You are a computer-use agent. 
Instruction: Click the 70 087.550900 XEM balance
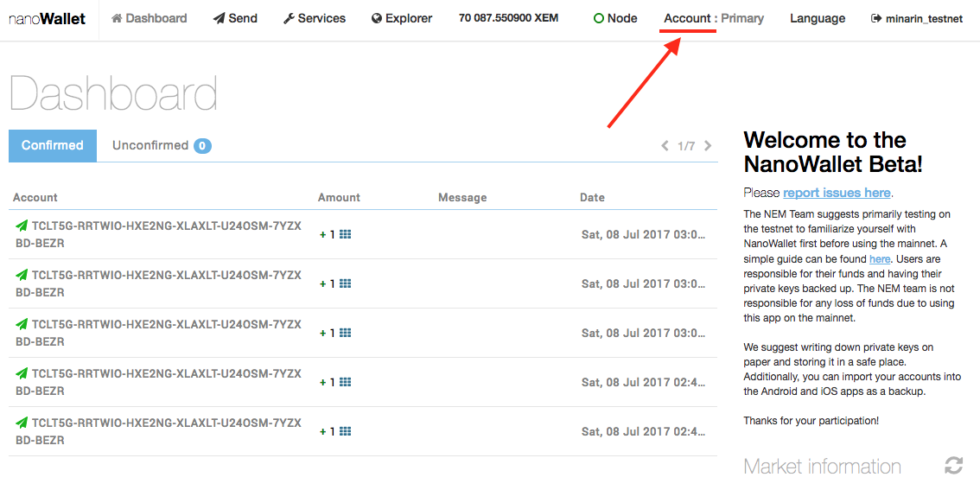509,18
